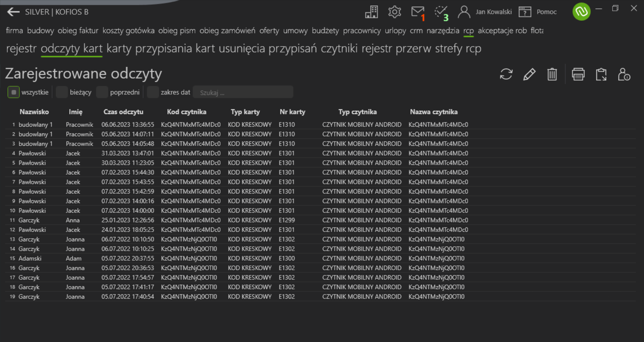
Task: Delete selected reading with trash icon
Action: coord(552,74)
